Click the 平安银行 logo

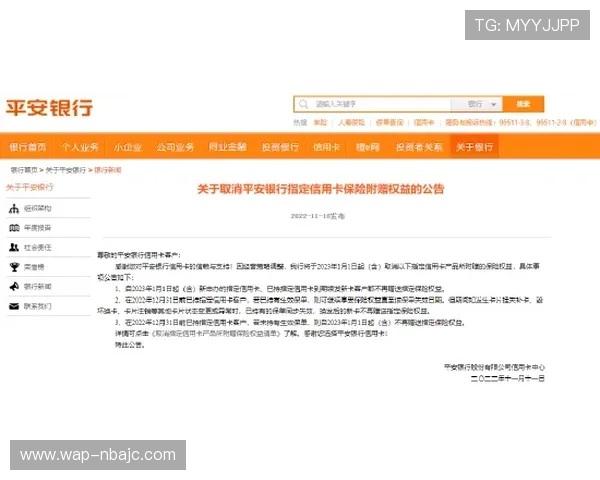pos(49,108)
